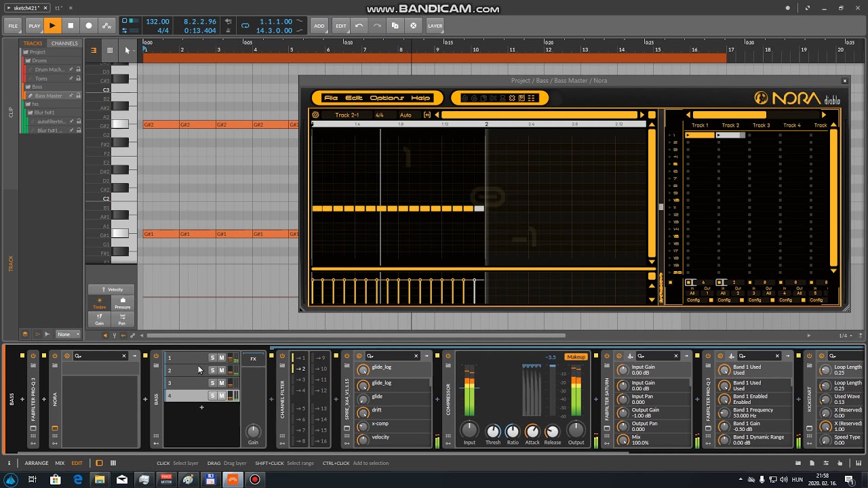This screenshot has width=868, height=488.
Task: Close the Nora plugin window
Action: coord(844,81)
